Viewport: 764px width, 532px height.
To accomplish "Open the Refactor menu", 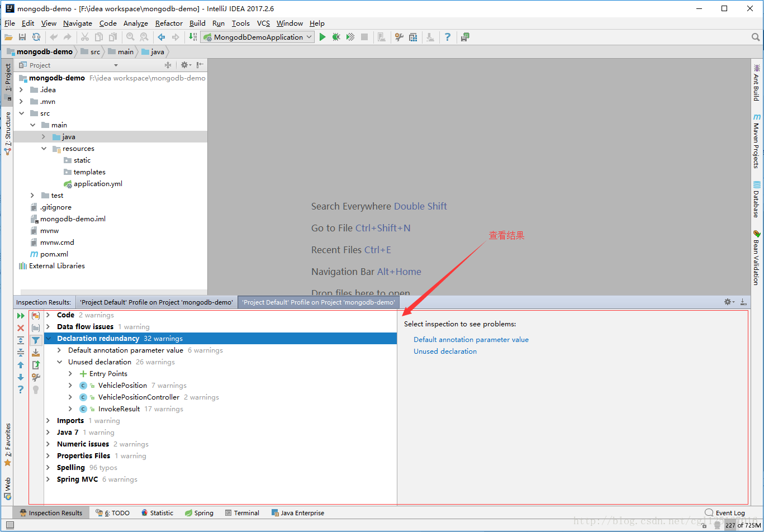I will [169, 23].
